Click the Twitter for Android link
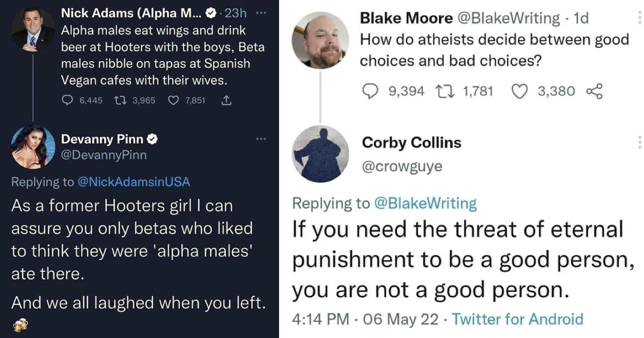This screenshot has height=338, width=644. click(518, 319)
